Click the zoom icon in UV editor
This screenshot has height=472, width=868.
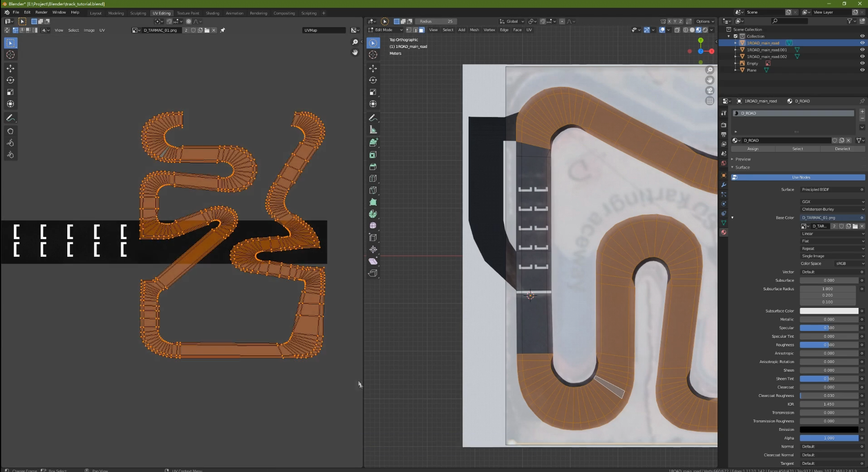coord(355,42)
